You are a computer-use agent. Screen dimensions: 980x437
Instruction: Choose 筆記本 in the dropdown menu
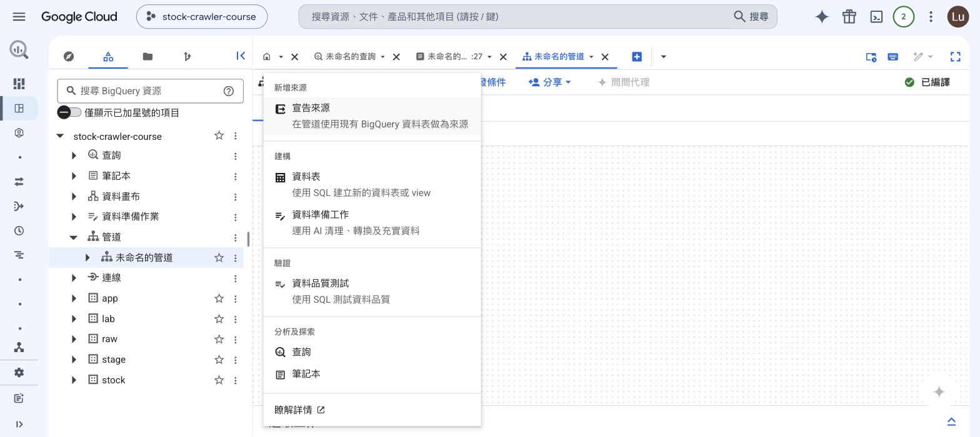pyautogui.click(x=372, y=374)
